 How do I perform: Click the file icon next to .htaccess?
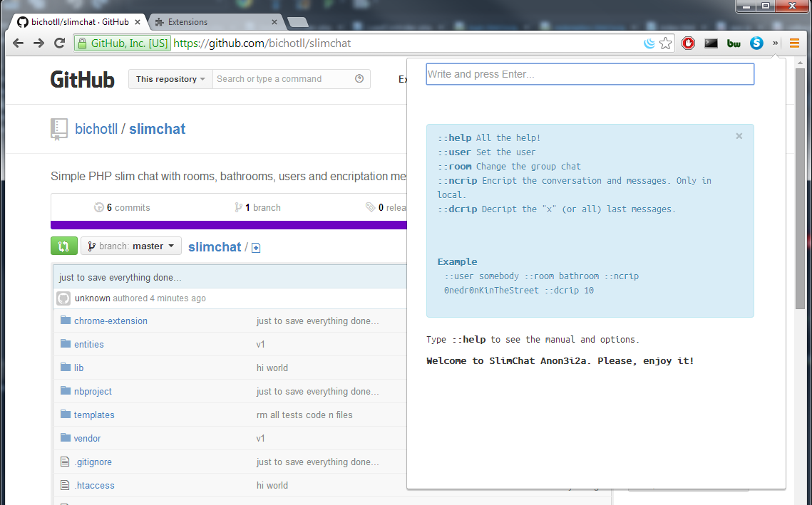(65, 485)
